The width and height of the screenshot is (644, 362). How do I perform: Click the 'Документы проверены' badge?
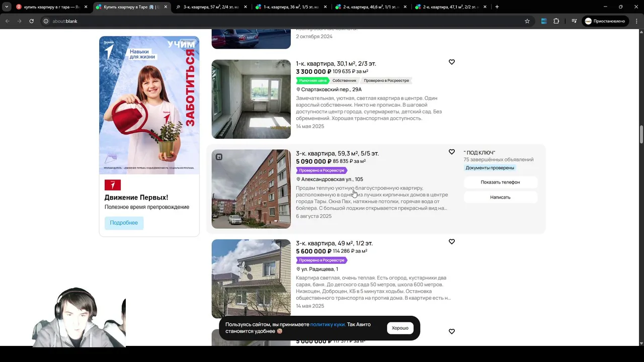point(490,168)
